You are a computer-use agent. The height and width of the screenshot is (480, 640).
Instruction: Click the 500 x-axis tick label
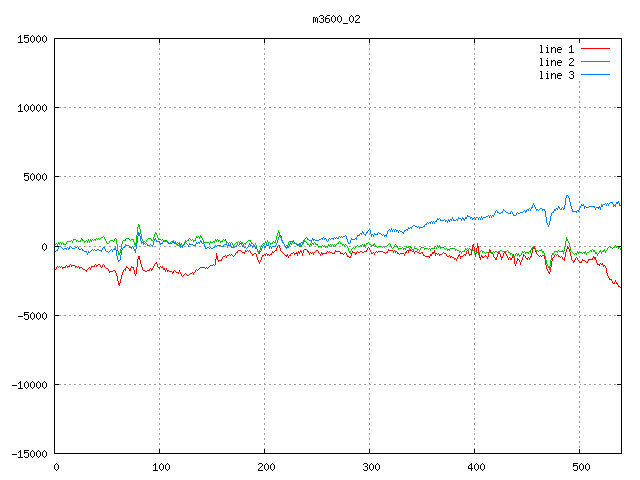[x=580, y=466]
